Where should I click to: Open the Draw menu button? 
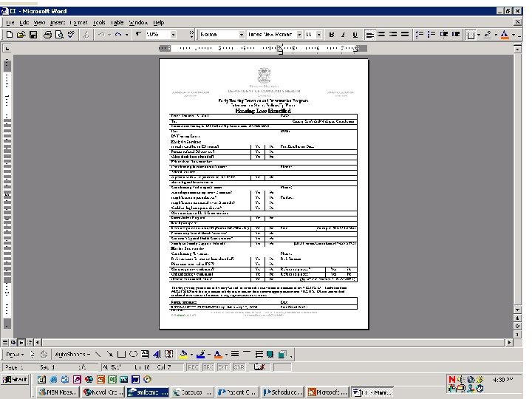click(x=15, y=354)
